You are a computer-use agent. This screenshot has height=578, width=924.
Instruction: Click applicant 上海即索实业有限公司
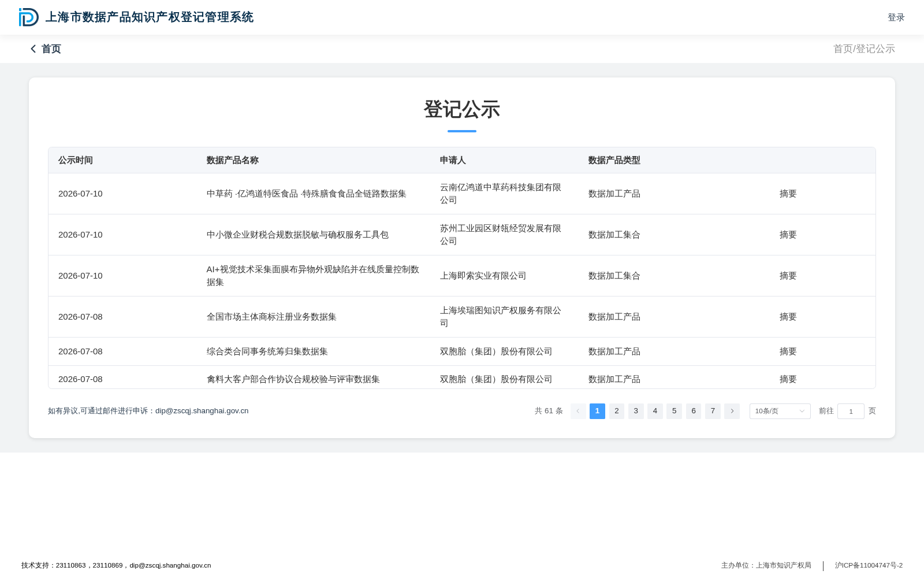pos(483,276)
